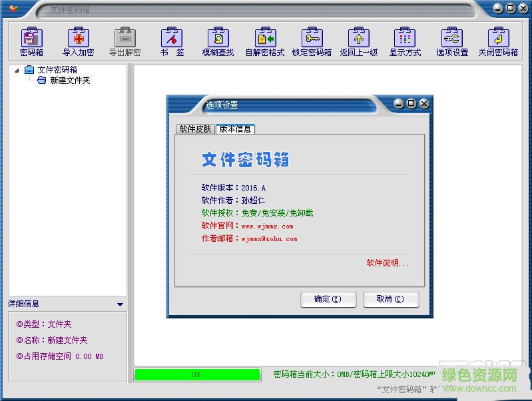The width and height of the screenshot is (532, 401).
Task: Click 免费/免安装/免卸载 license text
Action: click(277, 213)
